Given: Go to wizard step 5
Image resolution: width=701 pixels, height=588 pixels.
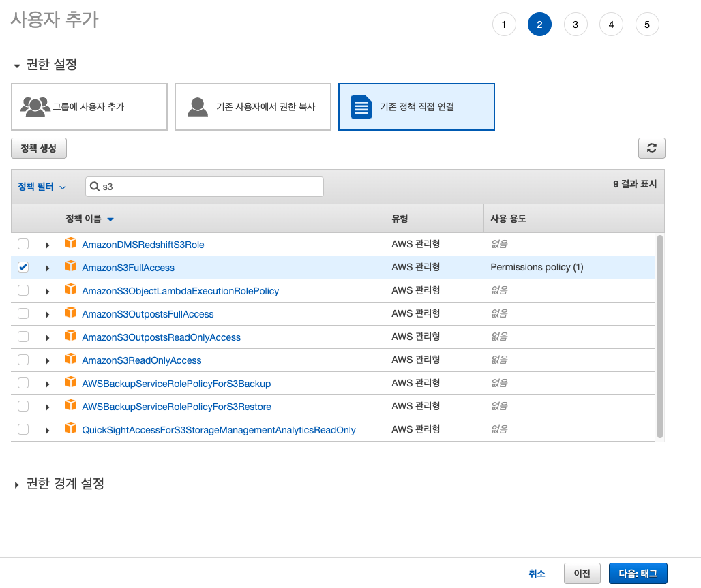Looking at the screenshot, I should coord(647,25).
